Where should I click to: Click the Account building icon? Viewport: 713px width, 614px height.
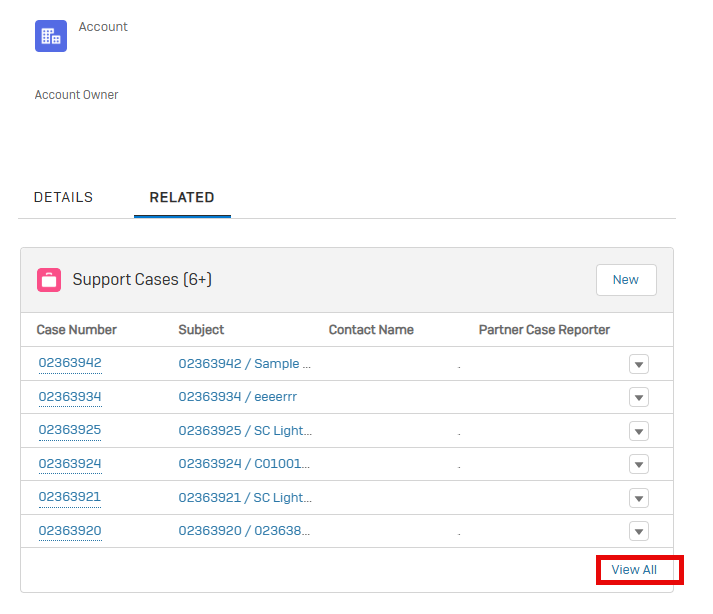[50, 36]
